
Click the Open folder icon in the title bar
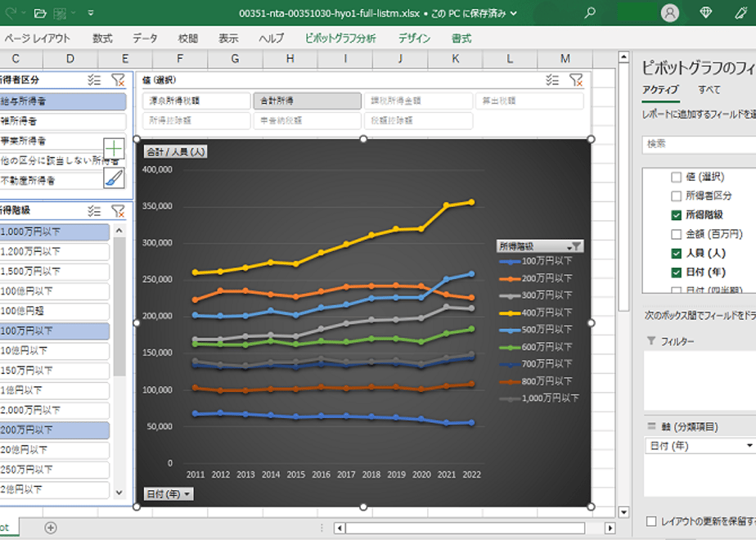pyautogui.click(x=41, y=13)
